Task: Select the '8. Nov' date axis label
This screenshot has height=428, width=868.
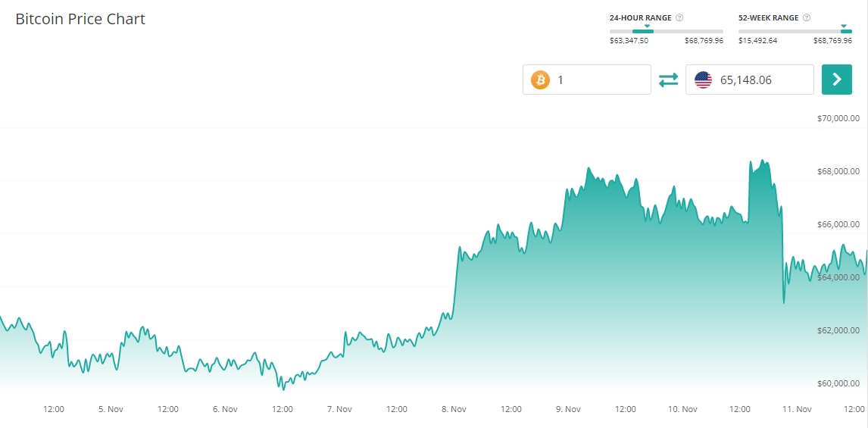Action: pyautogui.click(x=454, y=409)
